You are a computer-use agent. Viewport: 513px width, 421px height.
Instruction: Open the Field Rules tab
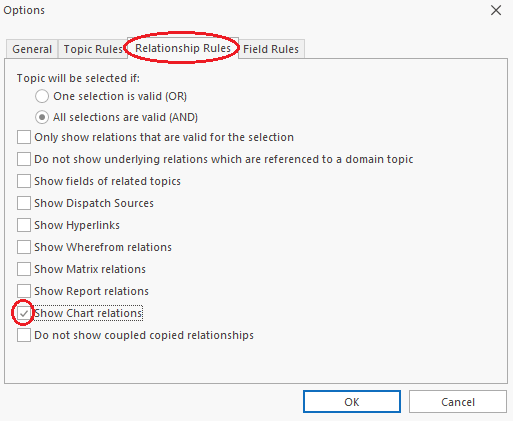271,49
